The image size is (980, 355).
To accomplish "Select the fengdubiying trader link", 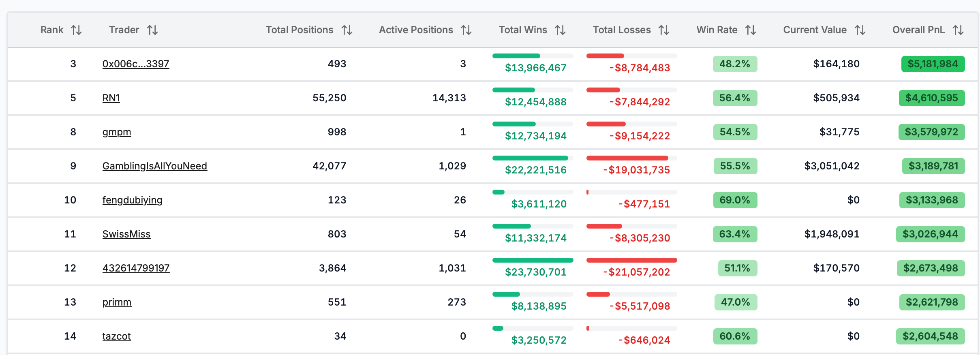I will tap(132, 200).
